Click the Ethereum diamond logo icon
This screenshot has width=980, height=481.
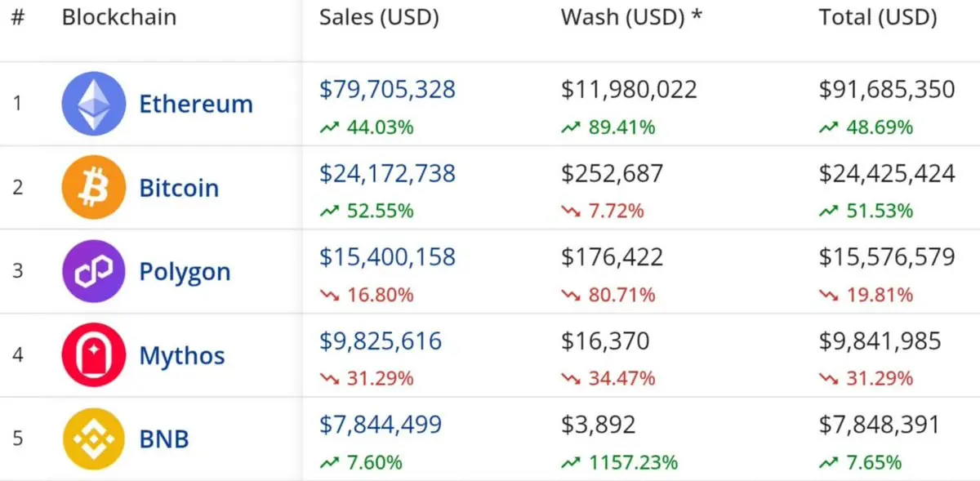point(94,104)
